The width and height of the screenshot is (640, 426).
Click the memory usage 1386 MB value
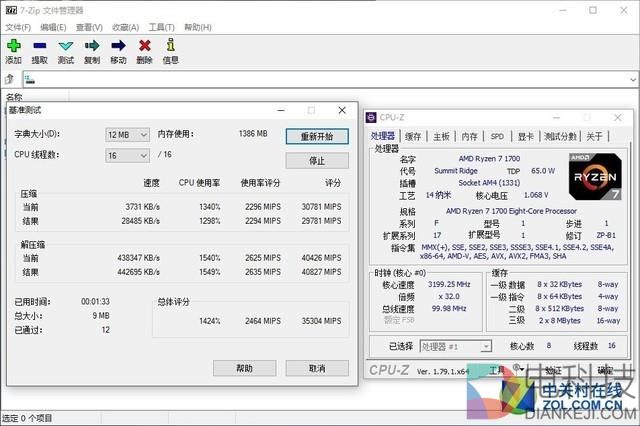[x=253, y=133]
